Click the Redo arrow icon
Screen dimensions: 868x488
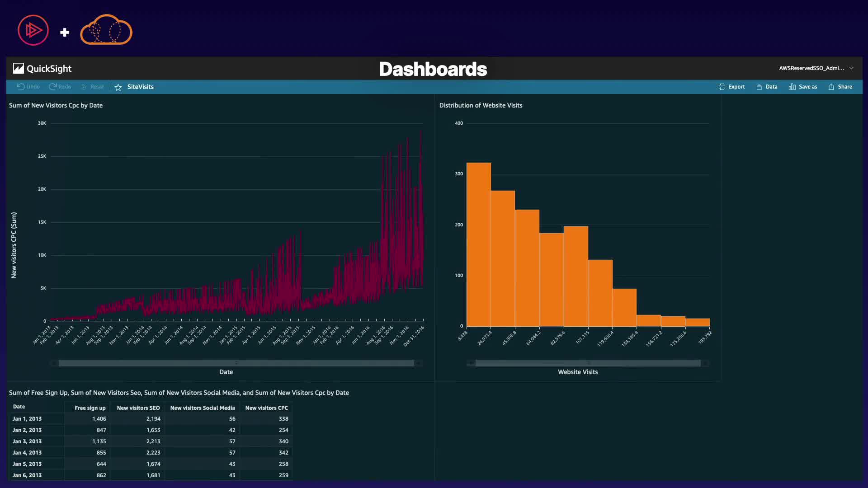(x=53, y=87)
